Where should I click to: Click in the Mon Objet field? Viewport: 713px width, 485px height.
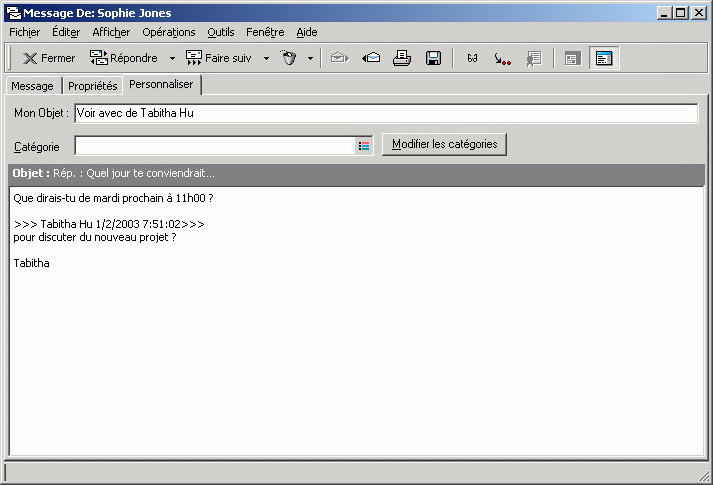coord(386,113)
